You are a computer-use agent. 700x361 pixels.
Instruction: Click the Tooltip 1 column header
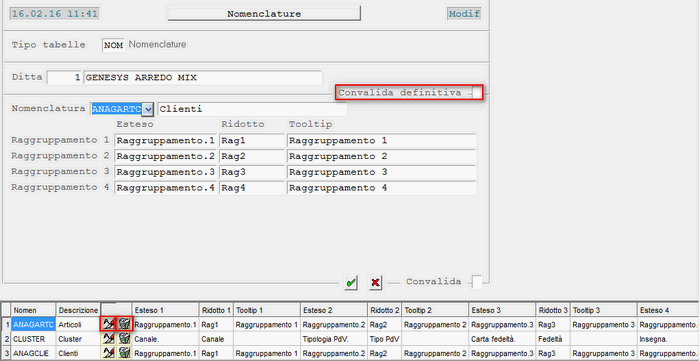pyautogui.click(x=267, y=310)
